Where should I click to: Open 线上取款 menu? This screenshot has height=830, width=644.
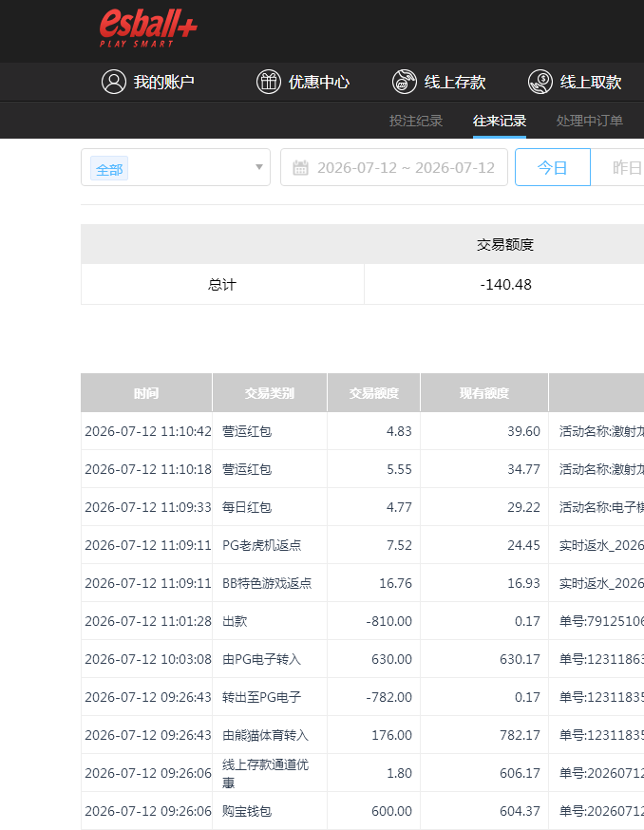[576, 82]
